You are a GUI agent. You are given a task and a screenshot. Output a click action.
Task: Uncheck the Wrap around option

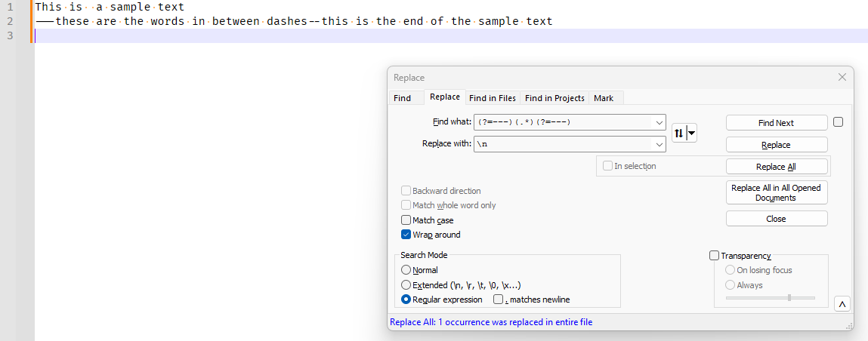coord(406,235)
